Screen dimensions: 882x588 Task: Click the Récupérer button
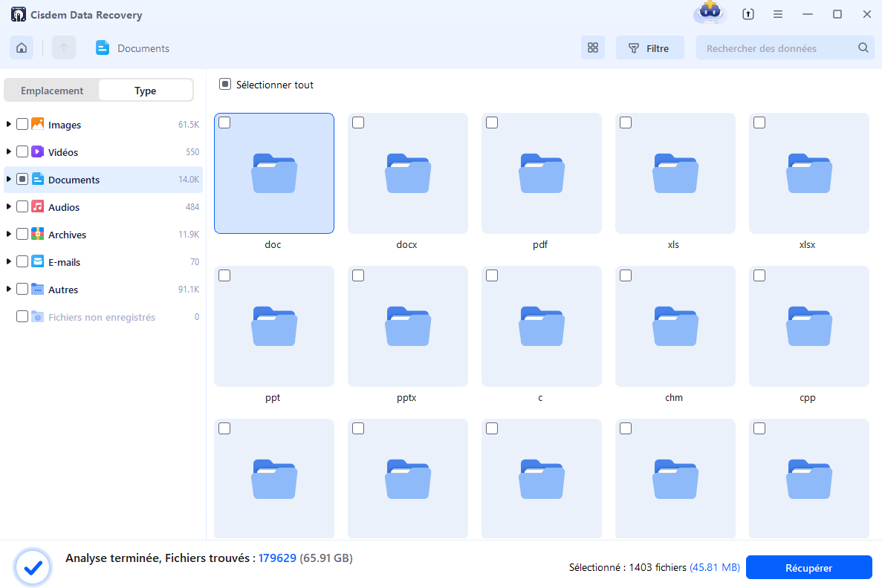click(x=809, y=568)
